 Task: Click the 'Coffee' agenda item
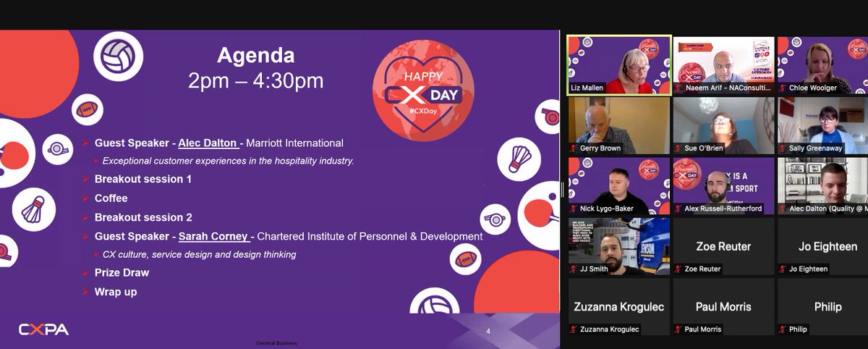[111, 198]
